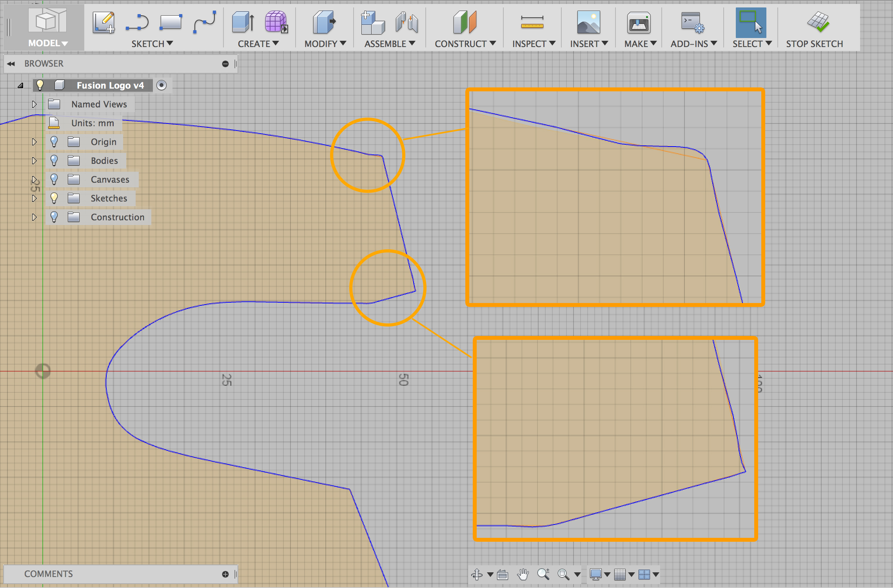Open the CONSTRUCT dropdown menu
893x588 pixels.
point(465,44)
